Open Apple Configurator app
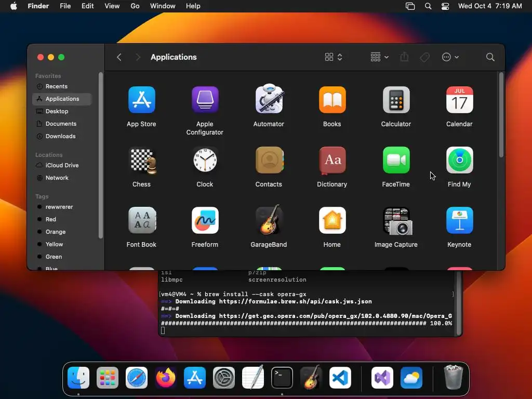 click(205, 100)
